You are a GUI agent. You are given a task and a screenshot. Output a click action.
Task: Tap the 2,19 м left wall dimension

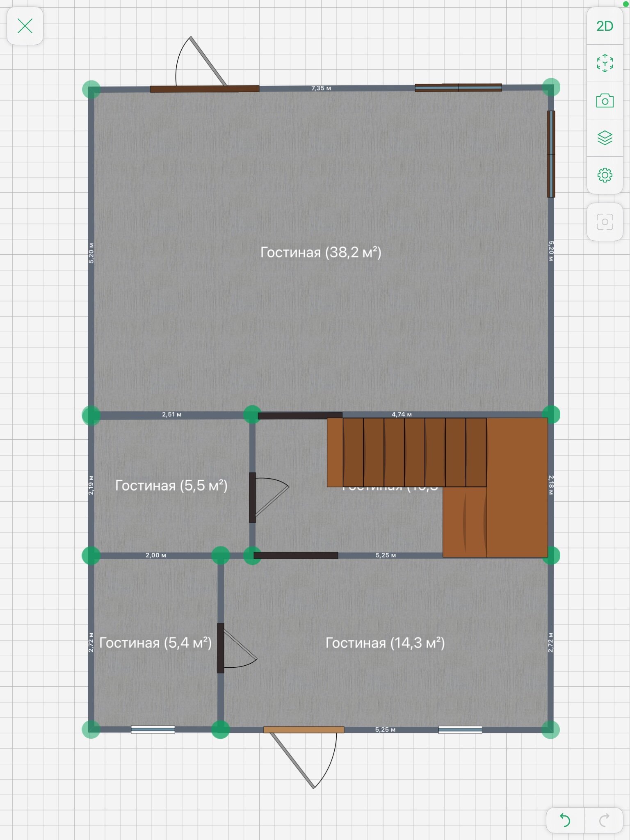pyautogui.click(x=91, y=485)
